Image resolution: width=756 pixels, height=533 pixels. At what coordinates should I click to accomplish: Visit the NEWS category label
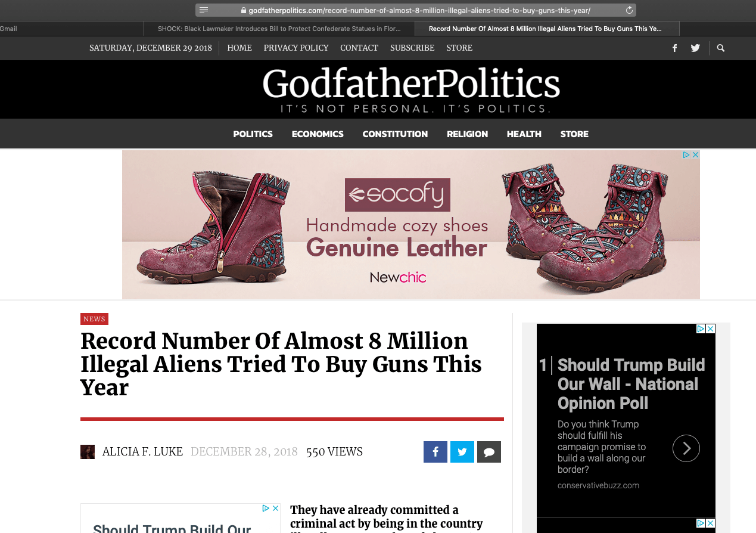point(94,319)
